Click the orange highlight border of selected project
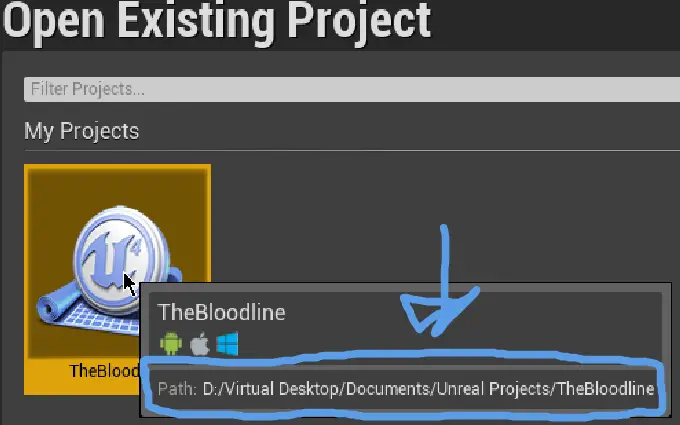680x425 pixels. [x=26, y=280]
